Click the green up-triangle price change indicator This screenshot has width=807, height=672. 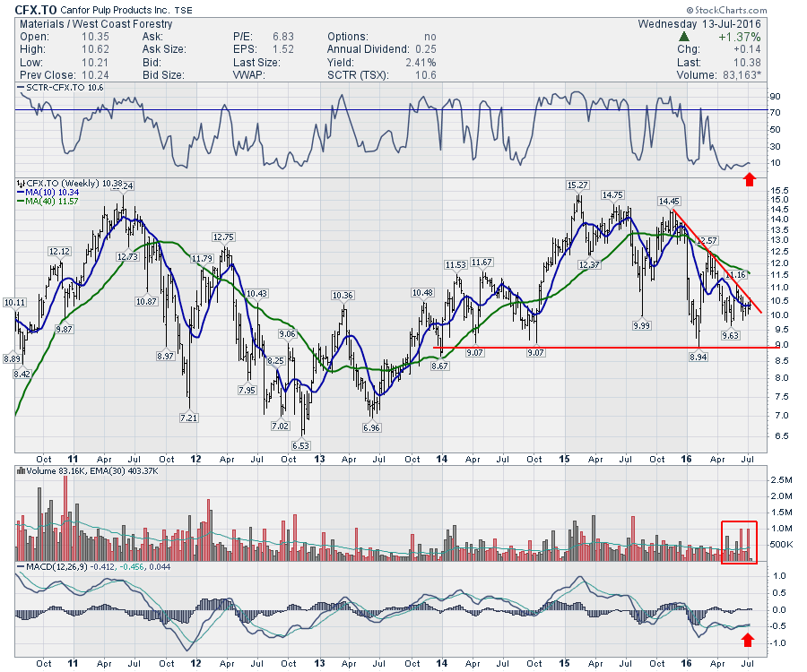coord(684,37)
